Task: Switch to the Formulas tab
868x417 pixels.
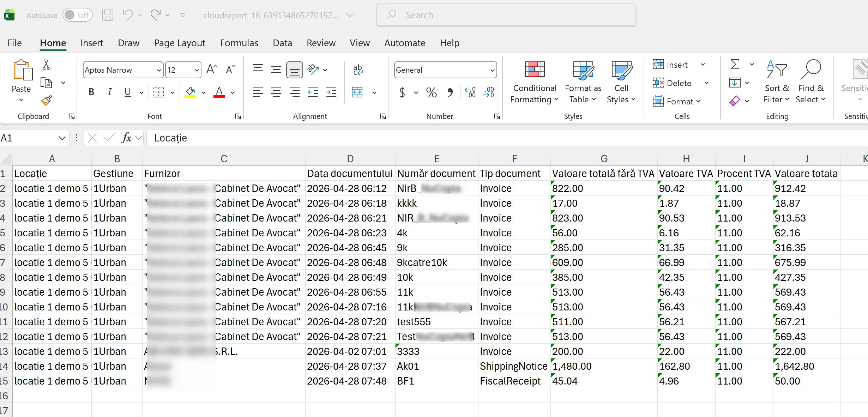Action: click(239, 43)
